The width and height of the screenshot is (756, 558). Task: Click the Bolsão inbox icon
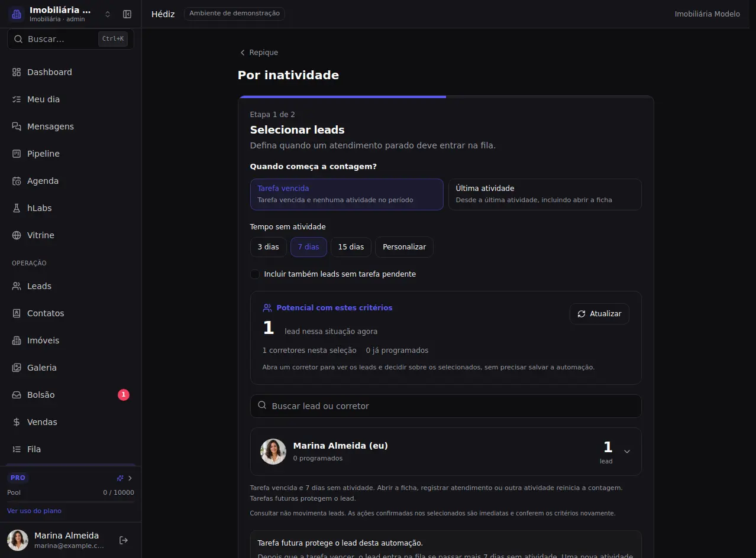point(17,395)
